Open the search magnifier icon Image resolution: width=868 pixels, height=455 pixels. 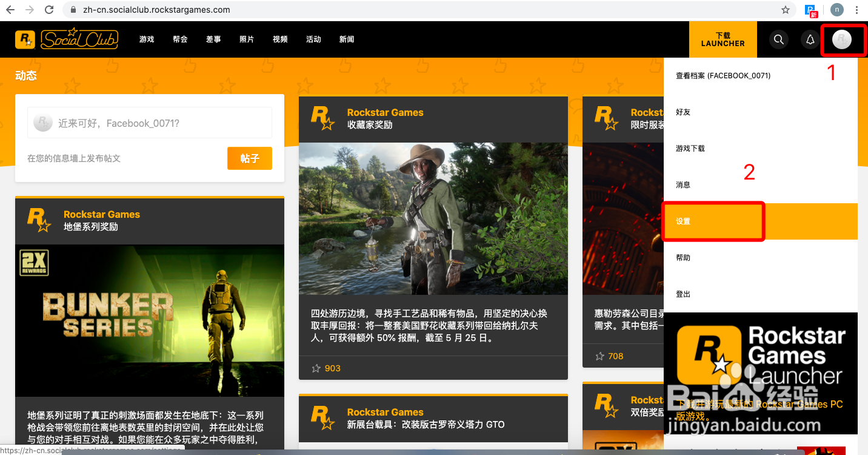pos(779,39)
